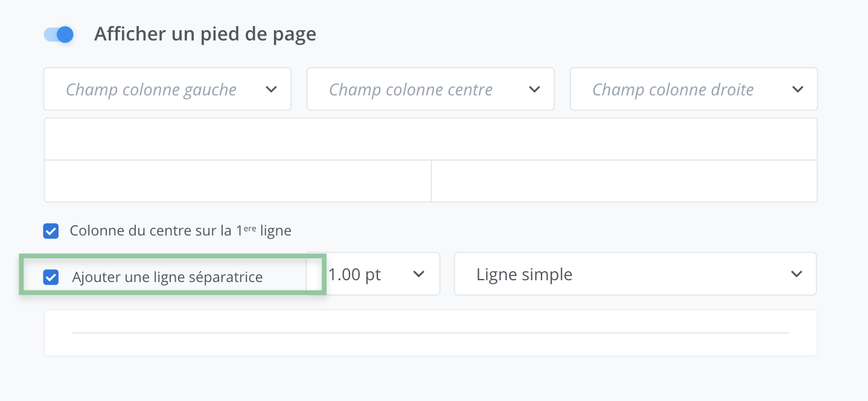Click the bottom-left footer cell
The image size is (868, 401).
coord(237,181)
